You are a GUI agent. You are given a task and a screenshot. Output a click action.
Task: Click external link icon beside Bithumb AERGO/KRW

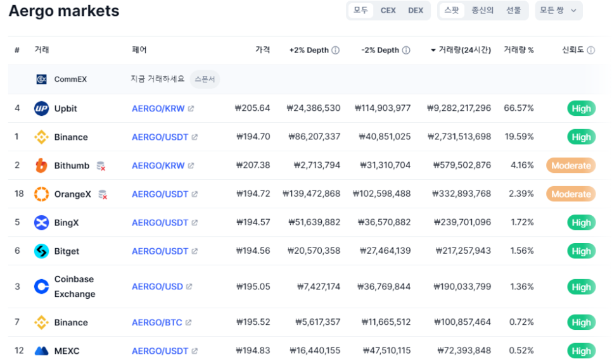[x=191, y=165]
